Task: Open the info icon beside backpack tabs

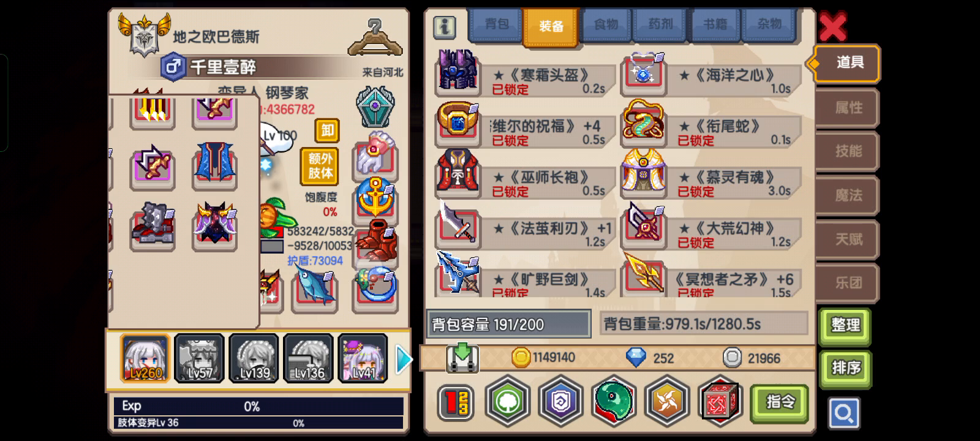Action: [445, 26]
